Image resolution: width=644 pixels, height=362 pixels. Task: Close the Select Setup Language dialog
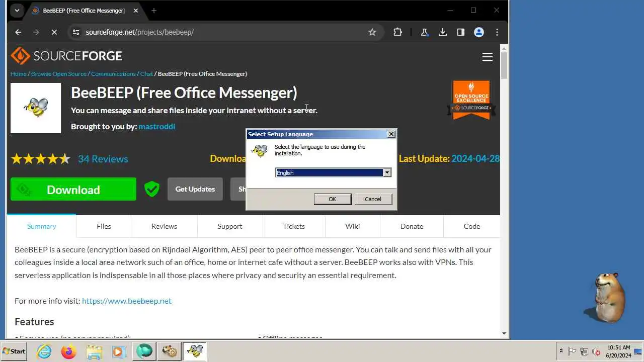pyautogui.click(x=391, y=134)
